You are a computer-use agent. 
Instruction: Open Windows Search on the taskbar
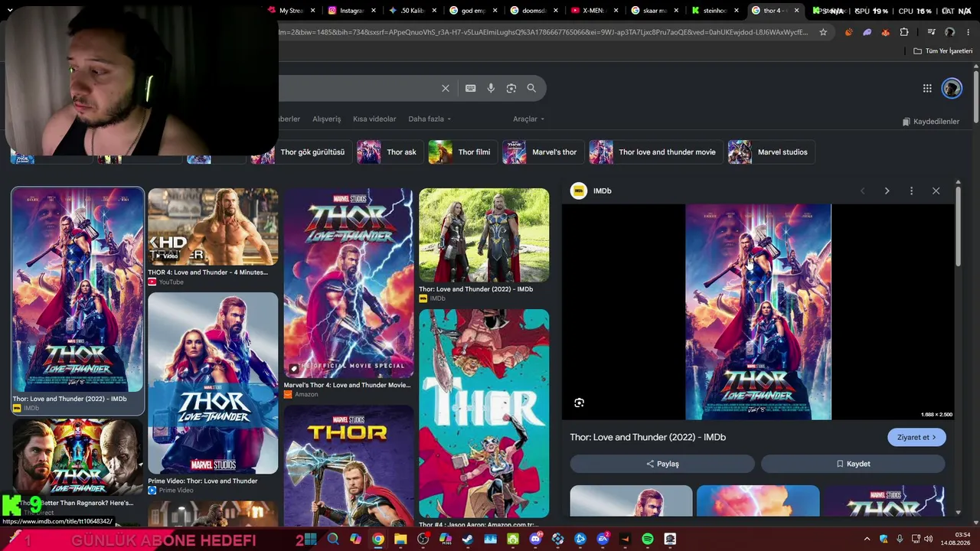(x=333, y=540)
